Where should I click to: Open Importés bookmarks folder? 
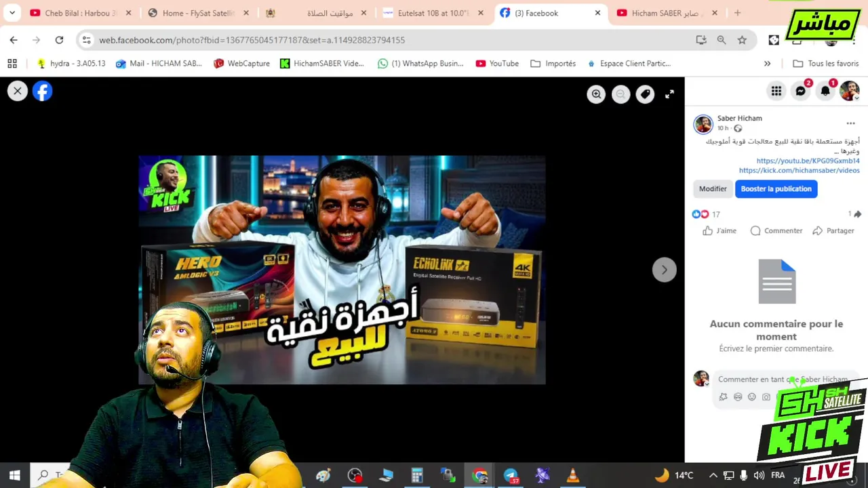[553, 63]
